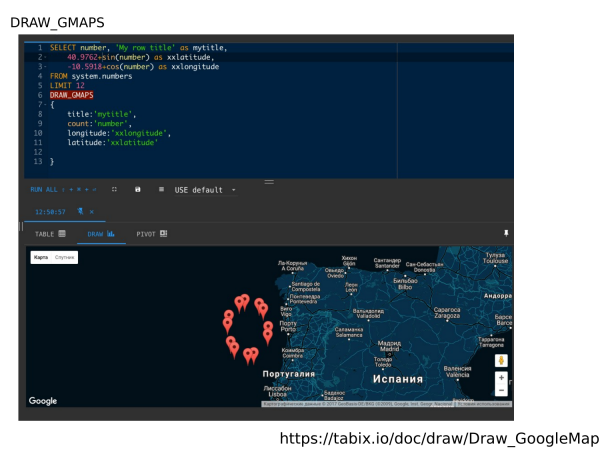The image size is (600, 450).
Task: Close the 12:50:57 result tab
Action: click(92, 212)
